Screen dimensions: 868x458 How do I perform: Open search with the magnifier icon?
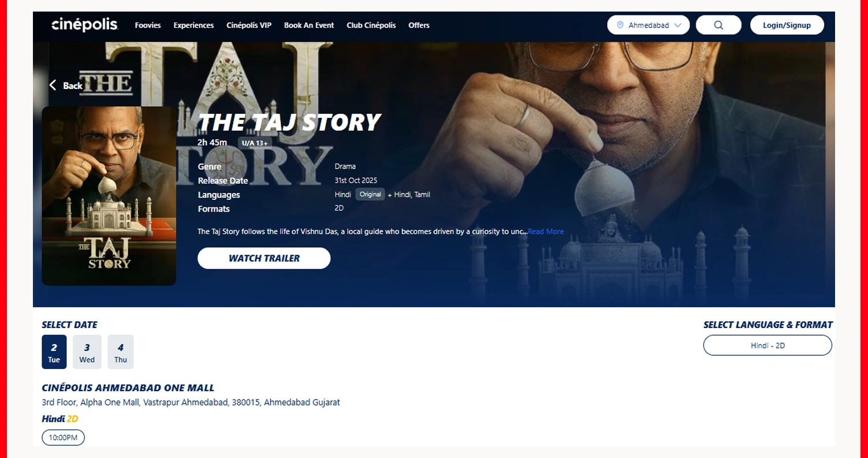point(718,25)
